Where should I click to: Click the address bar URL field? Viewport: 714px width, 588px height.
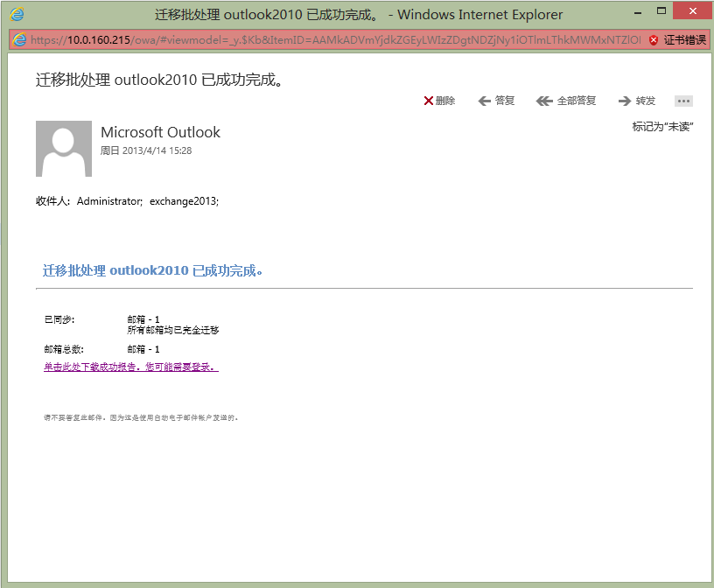point(335,40)
